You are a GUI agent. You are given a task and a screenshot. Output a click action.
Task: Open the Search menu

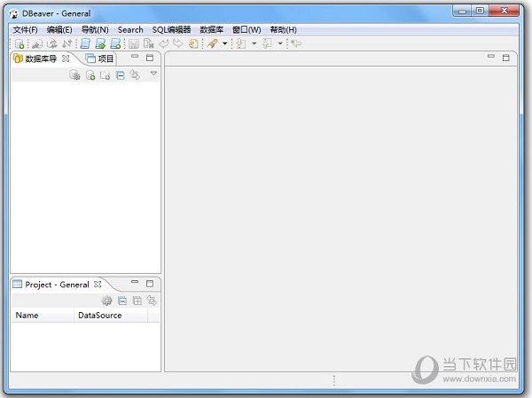coord(130,30)
